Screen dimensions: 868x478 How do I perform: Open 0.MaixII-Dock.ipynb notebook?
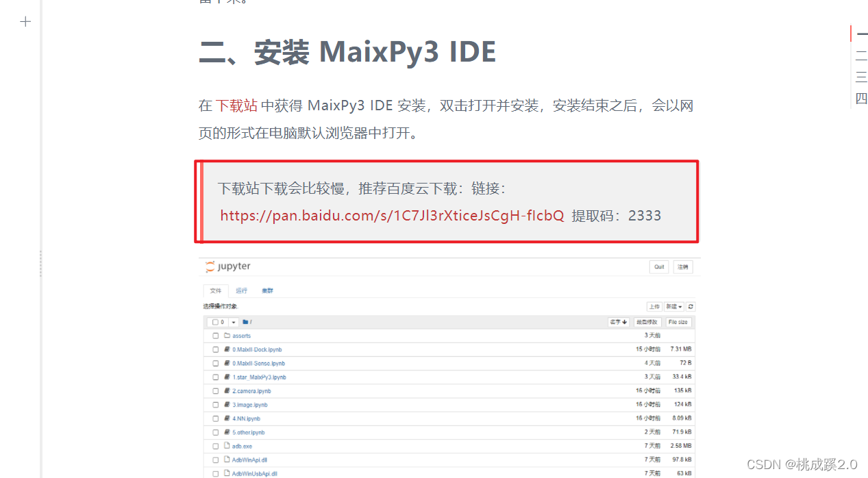(x=257, y=349)
